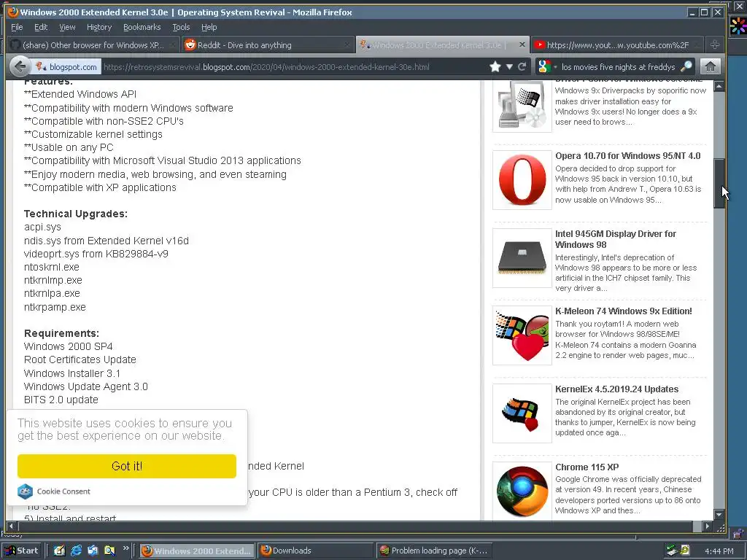Click the horizontal scrollbar right arrow
Viewport: 747px width, 560px height.
pyautogui.click(x=708, y=526)
